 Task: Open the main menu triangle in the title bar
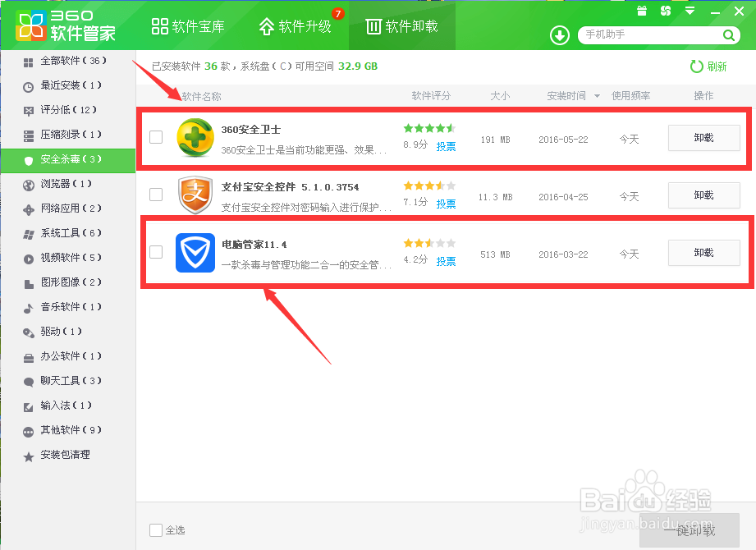tap(689, 11)
